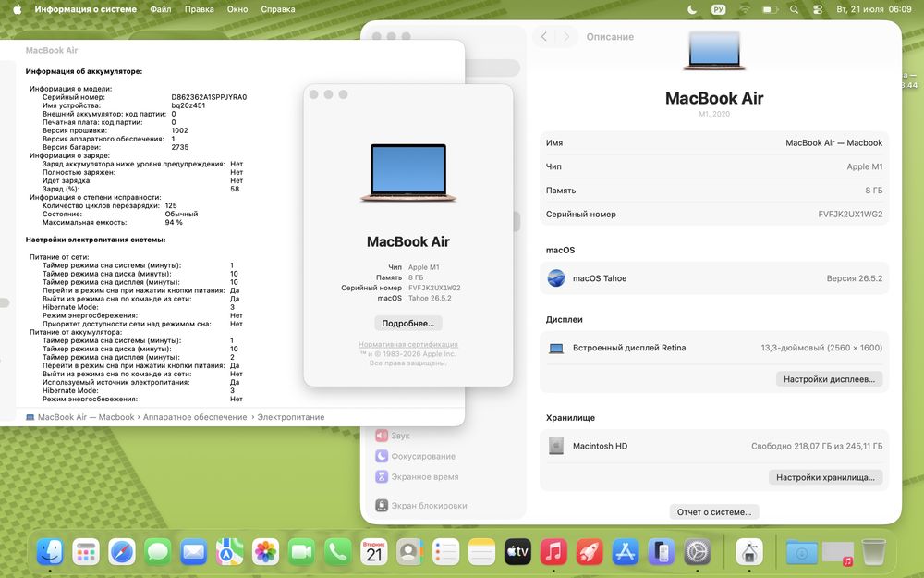Screen dimensions: 924x578
Task: Click Настройки дисплеев... in System Settings
Action: [829, 379]
